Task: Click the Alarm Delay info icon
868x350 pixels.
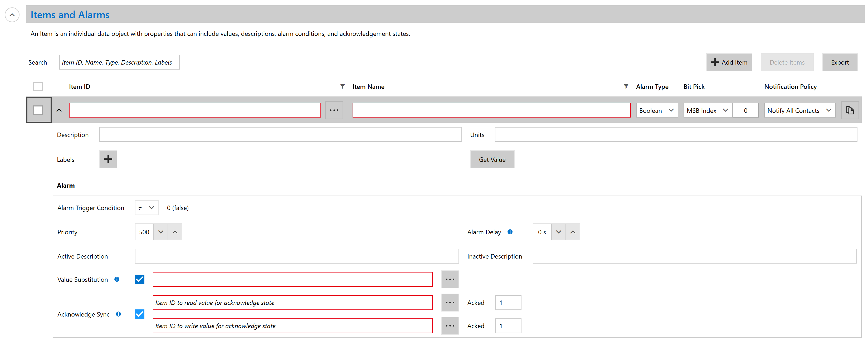Action: 510,232
